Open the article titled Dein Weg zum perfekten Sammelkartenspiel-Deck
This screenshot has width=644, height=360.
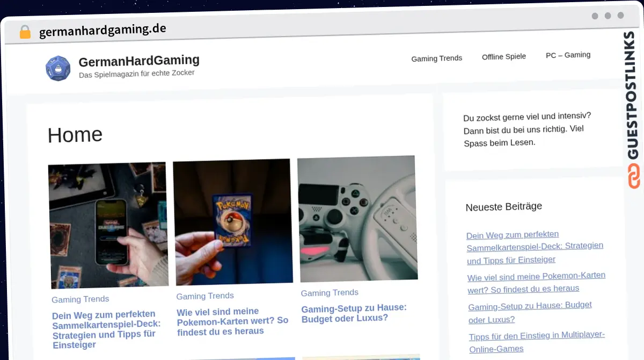[106, 329]
